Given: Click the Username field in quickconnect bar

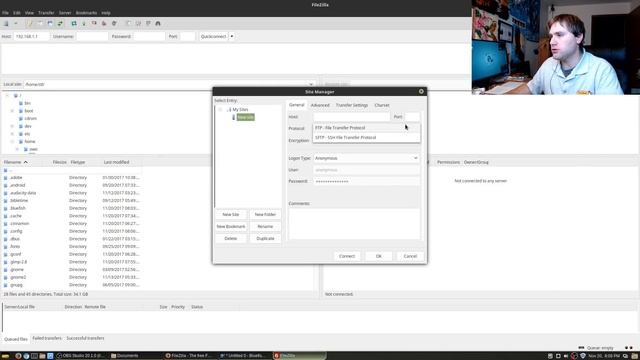Looking at the screenshot, I should (92, 36).
